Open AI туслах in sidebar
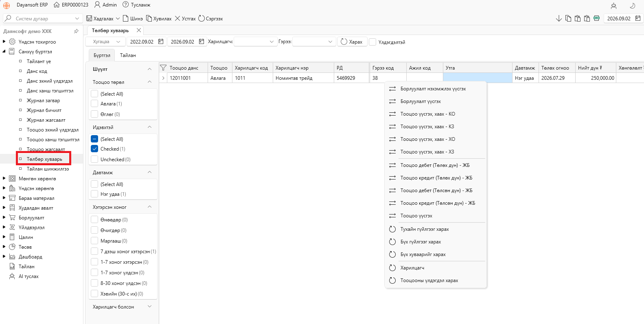This screenshot has height=324, width=644. pyautogui.click(x=28, y=276)
